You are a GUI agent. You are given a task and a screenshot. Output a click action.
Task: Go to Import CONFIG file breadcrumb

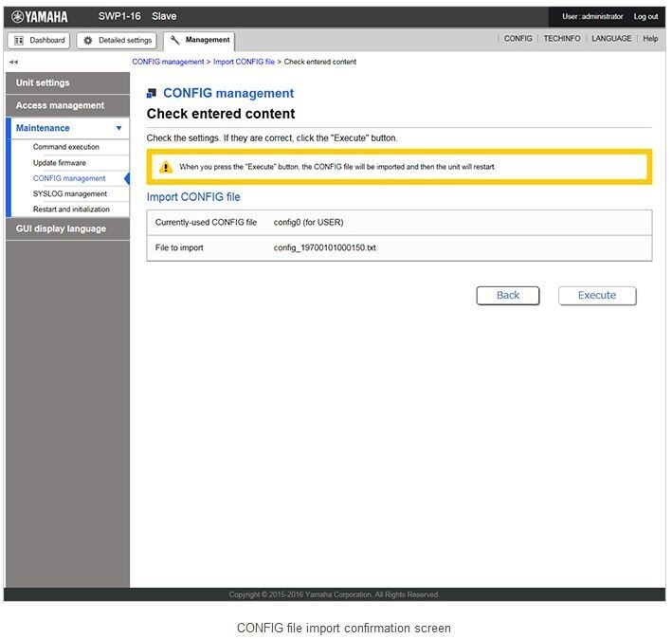[244, 62]
